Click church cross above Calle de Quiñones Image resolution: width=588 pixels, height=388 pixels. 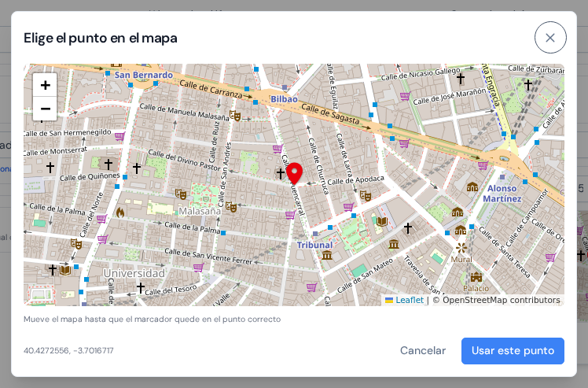[108, 164]
